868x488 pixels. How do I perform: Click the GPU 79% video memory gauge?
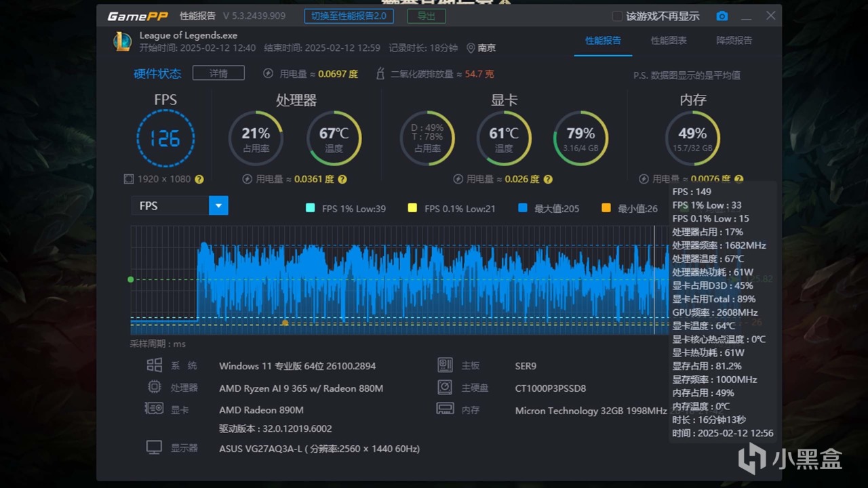tap(580, 138)
